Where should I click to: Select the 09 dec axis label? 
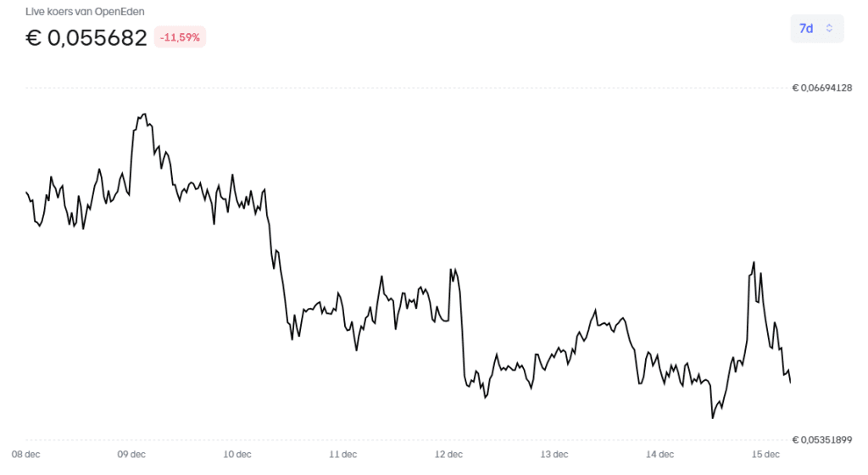pyautogui.click(x=131, y=455)
